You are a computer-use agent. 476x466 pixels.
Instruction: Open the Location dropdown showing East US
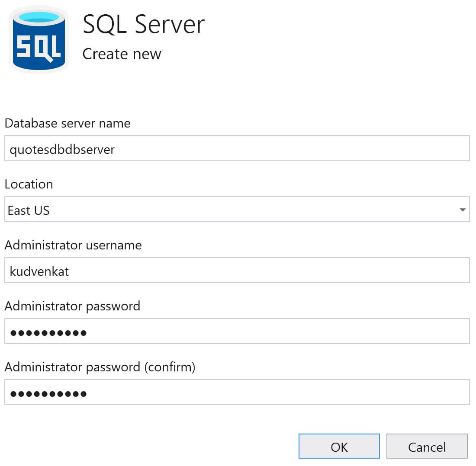point(237,209)
